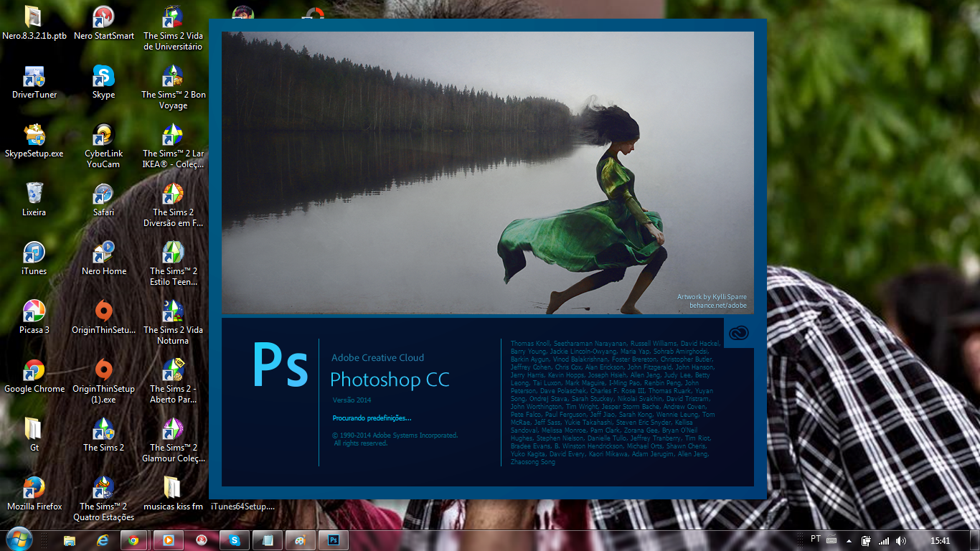Select The Sims 2 Lar IKEA shortcut
This screenshot has height=551, width=980.
pos(173,145)
